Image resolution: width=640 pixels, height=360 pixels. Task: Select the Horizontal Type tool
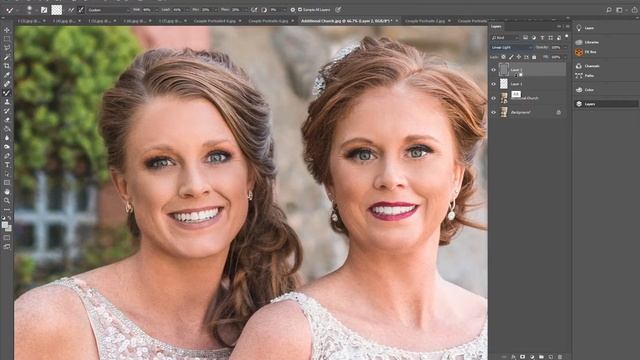click(x=7, y=164)
